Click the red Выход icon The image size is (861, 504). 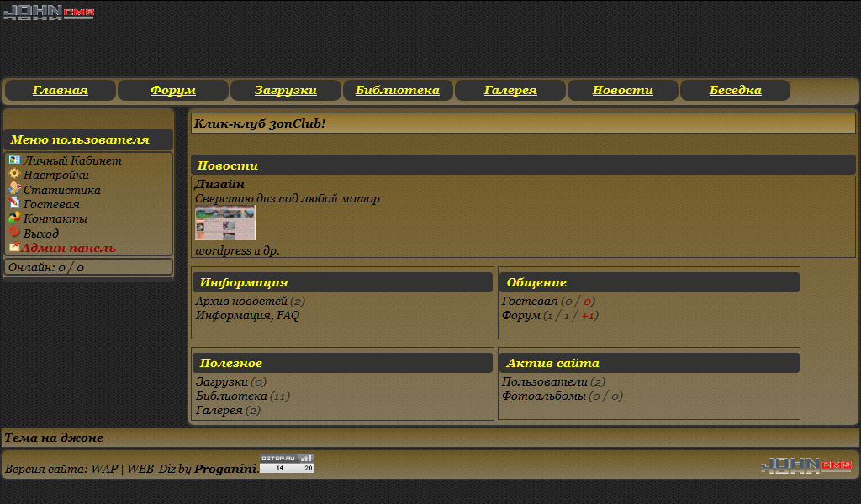pyautogui.click(x=14, y=232)
